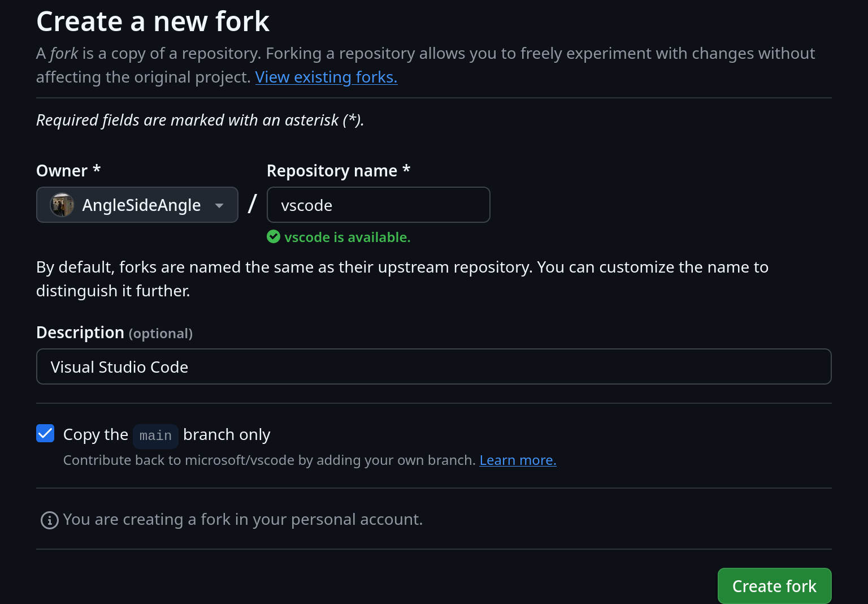Click the 'vscode is available.' message

click(x=347, y=237)
